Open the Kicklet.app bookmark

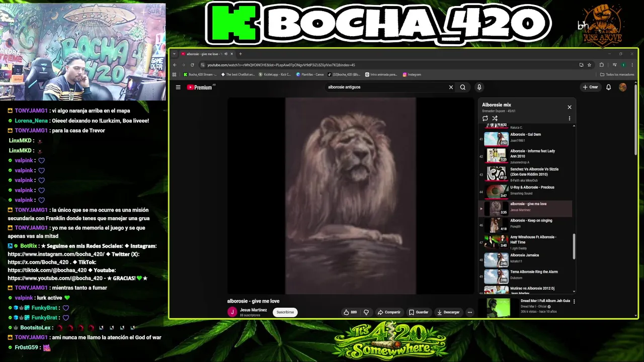point(275,74)
